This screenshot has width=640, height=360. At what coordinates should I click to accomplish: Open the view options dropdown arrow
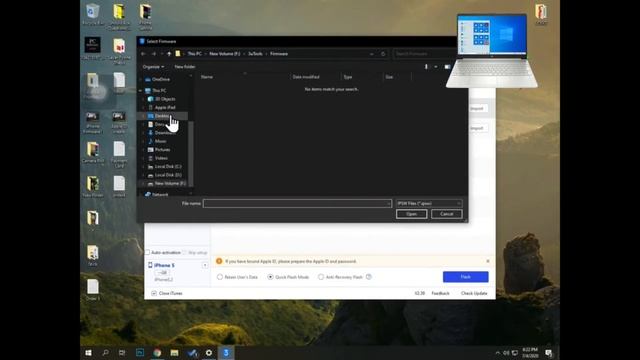[436, 67]
